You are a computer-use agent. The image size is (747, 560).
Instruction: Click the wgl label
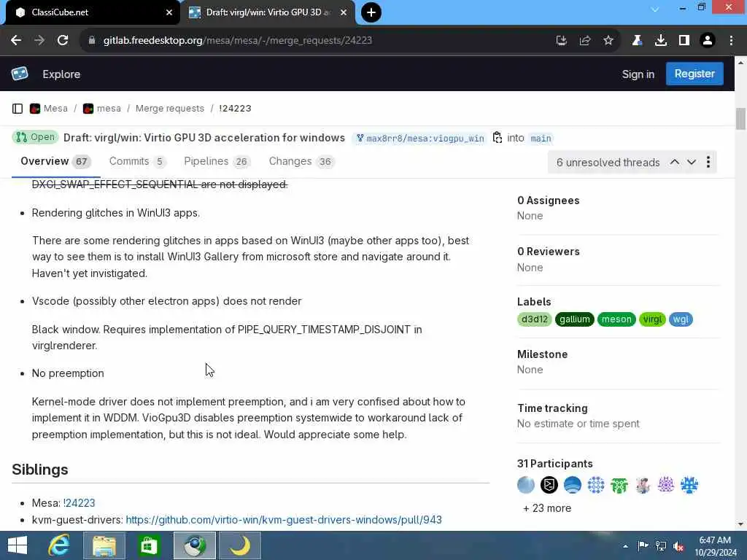681,319
